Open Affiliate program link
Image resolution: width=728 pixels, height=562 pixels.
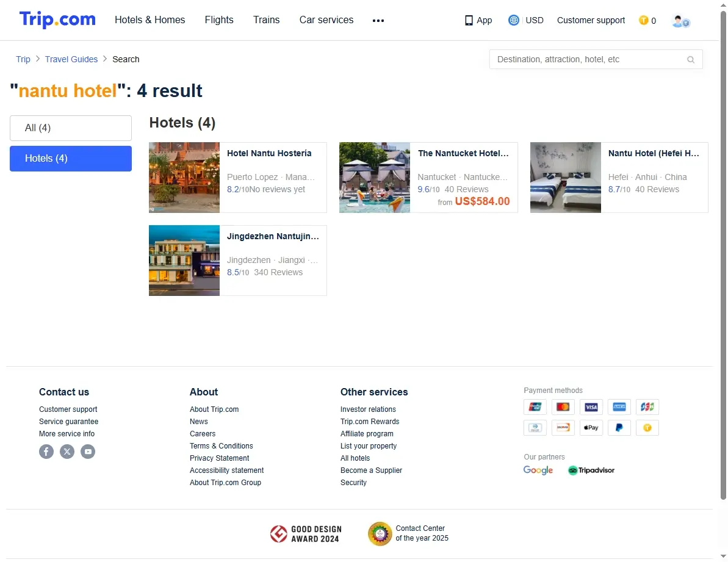pos(367,433)
